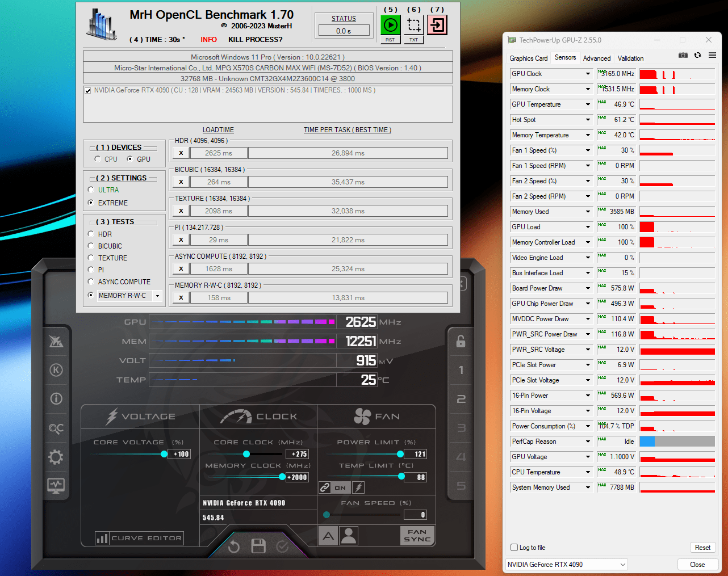The width and height of the screenshot is (728, 576).
Task: Open the GPU-Z screenshot camera icon
Action: tap(683, 55)
